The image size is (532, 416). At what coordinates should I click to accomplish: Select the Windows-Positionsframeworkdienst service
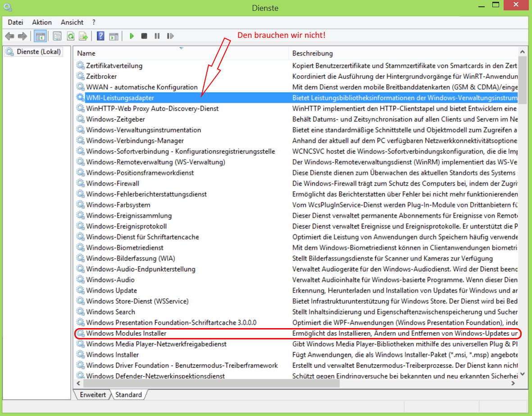[x=296, y=173]
